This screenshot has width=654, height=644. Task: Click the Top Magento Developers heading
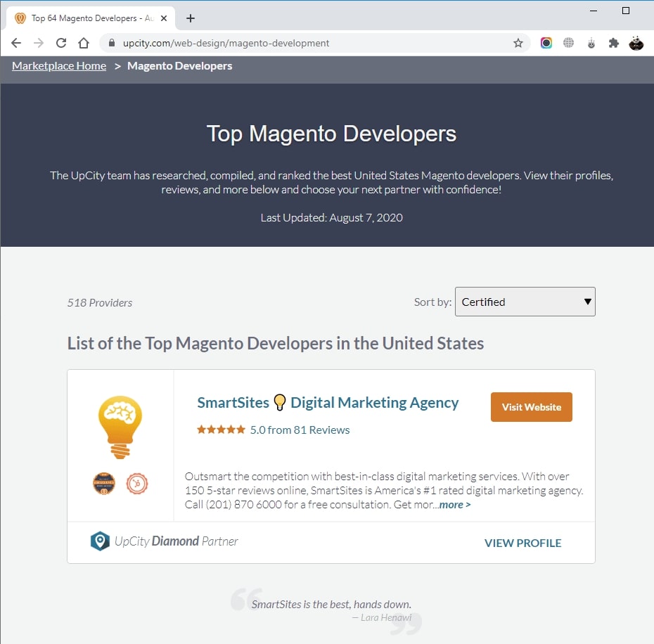point(332,134)
